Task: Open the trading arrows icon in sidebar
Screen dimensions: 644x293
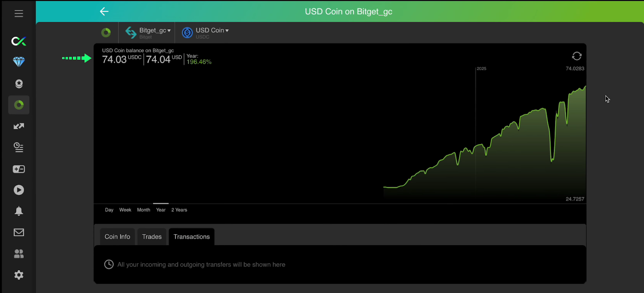Action: [19, 126]
